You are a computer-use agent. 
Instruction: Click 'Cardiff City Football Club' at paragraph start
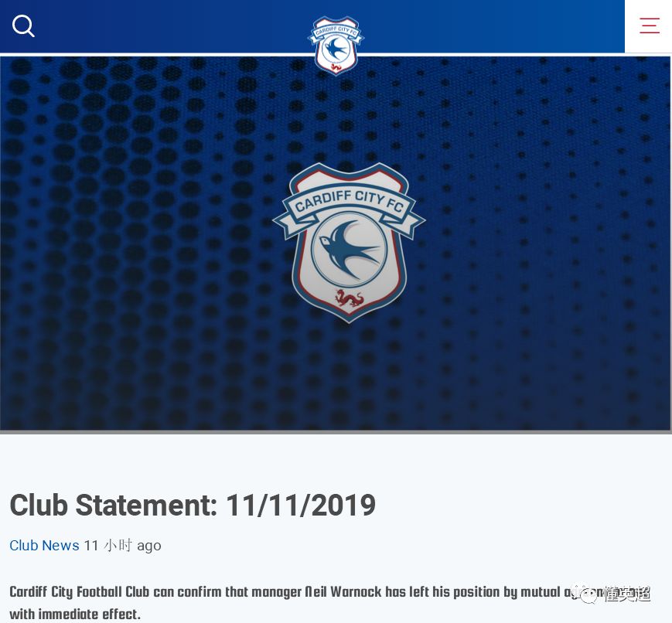80,592
